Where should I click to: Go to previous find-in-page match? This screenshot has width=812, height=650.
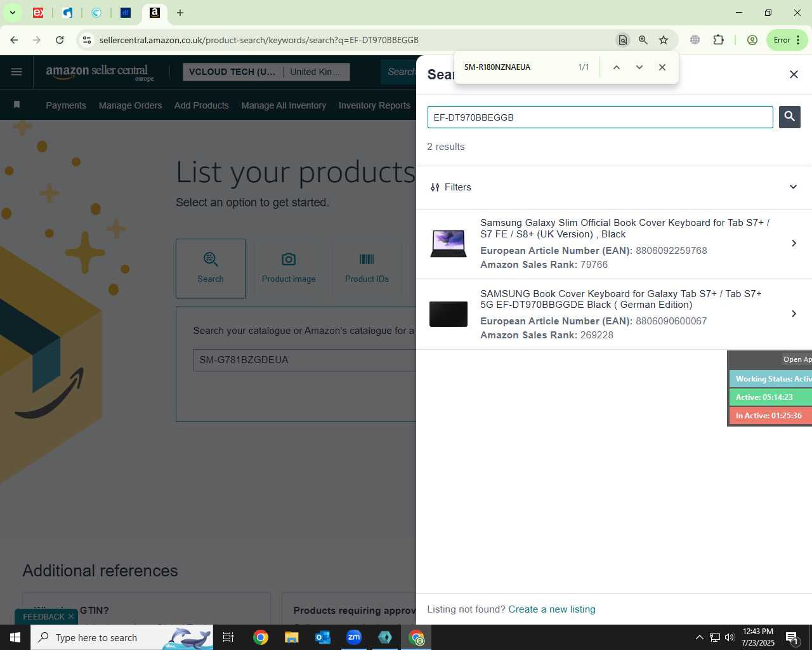[x=616, y=67]
